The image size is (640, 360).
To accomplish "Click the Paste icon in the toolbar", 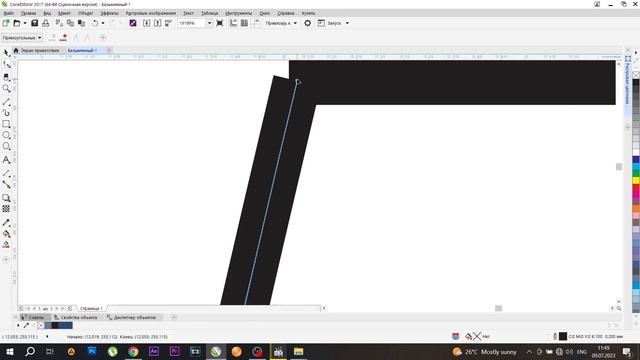I will click(x=81, y=23).
